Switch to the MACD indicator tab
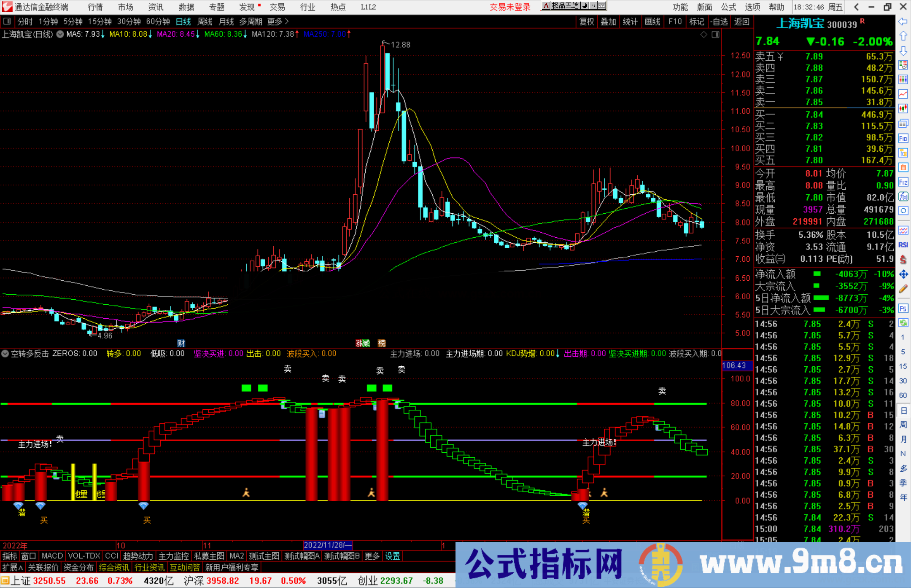 click(x=51, y=556)
